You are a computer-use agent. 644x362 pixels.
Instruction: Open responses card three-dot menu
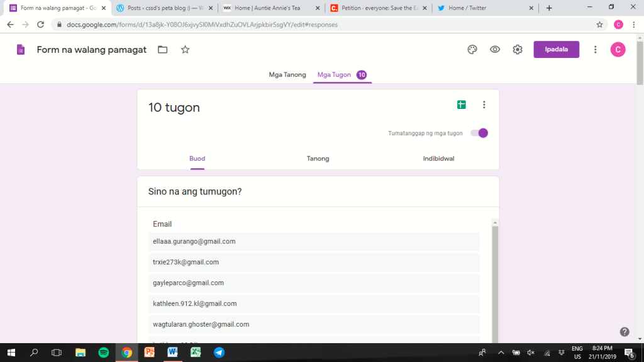(x=484, y=105)
